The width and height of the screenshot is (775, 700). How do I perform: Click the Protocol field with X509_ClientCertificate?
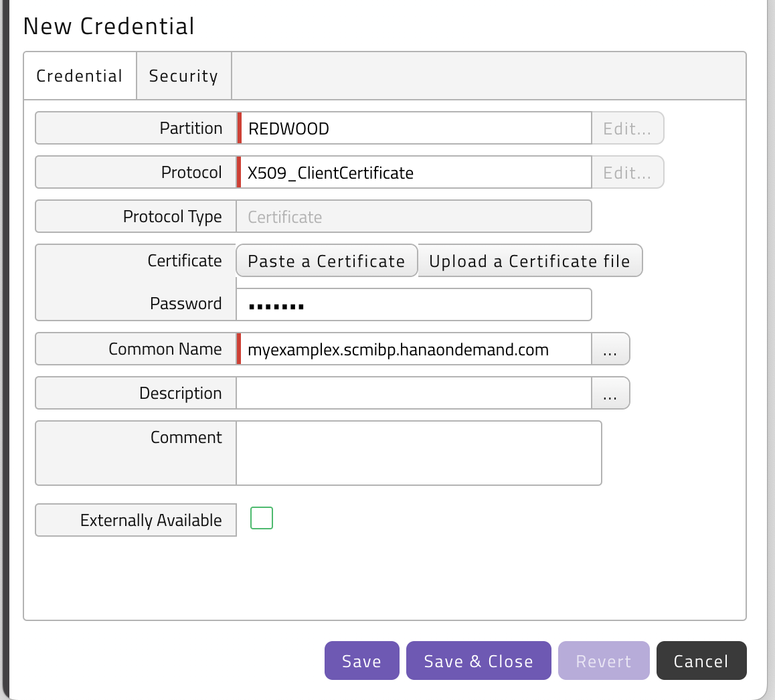tap(414, 172)
